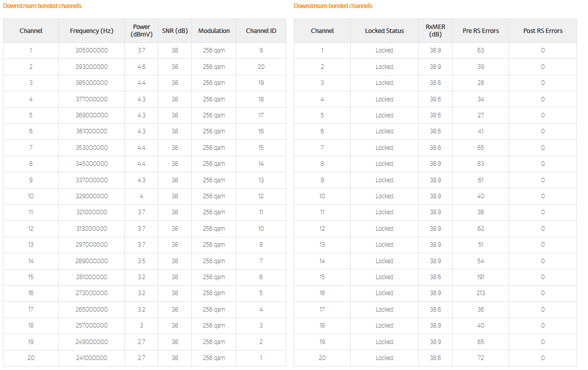Click Pre RS Errors value 72
Screen dimensions: 588x370
481,358
